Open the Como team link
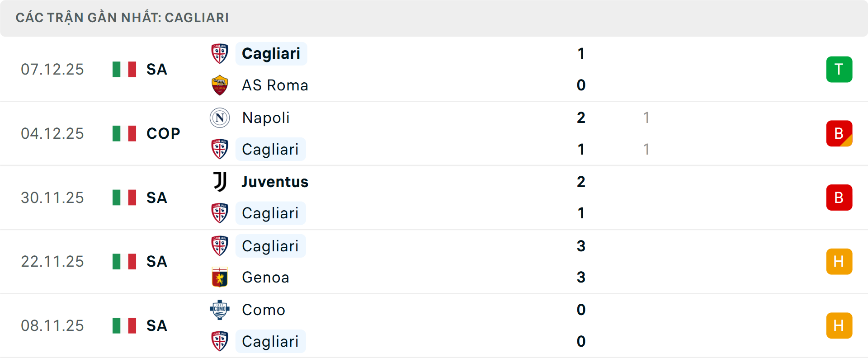 (x=264, y=310)
